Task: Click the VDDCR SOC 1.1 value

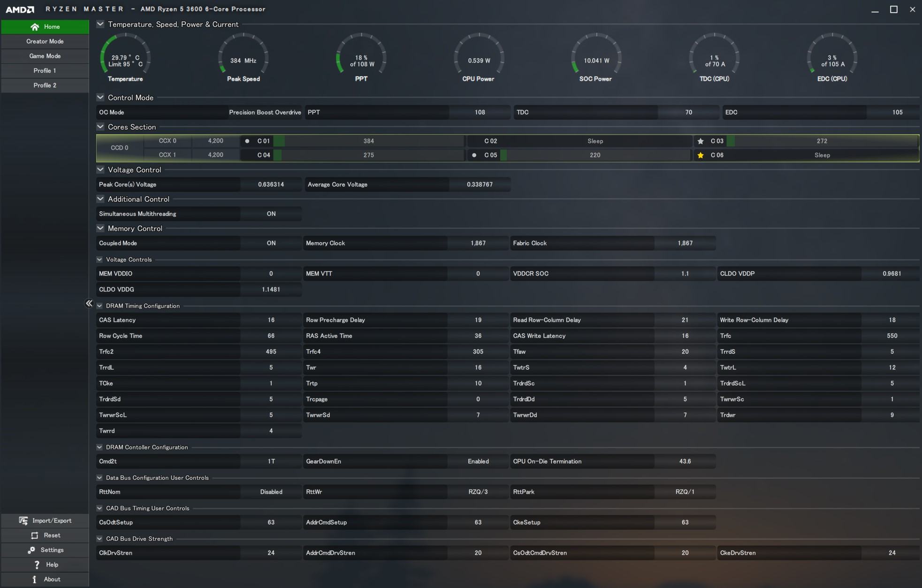Action: (x=685, y=274)
